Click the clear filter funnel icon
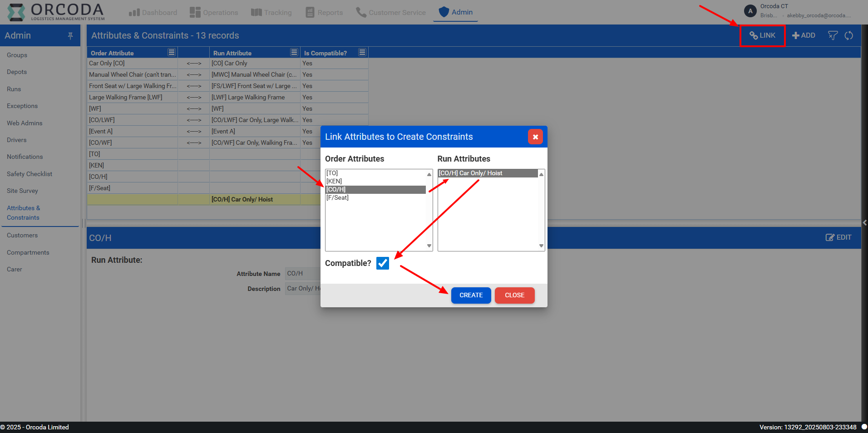 coord(833,35)
